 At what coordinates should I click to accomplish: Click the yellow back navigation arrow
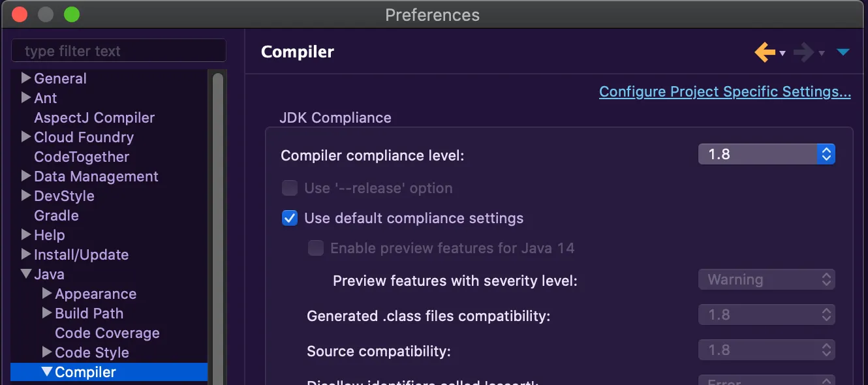click(x=764, y=52)
